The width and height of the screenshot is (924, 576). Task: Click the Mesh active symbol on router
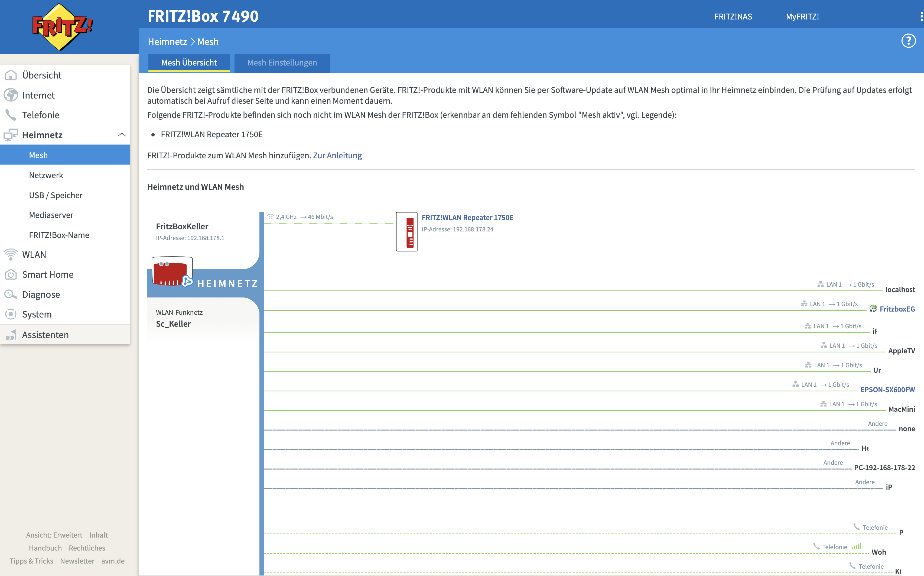coord(187,281)
